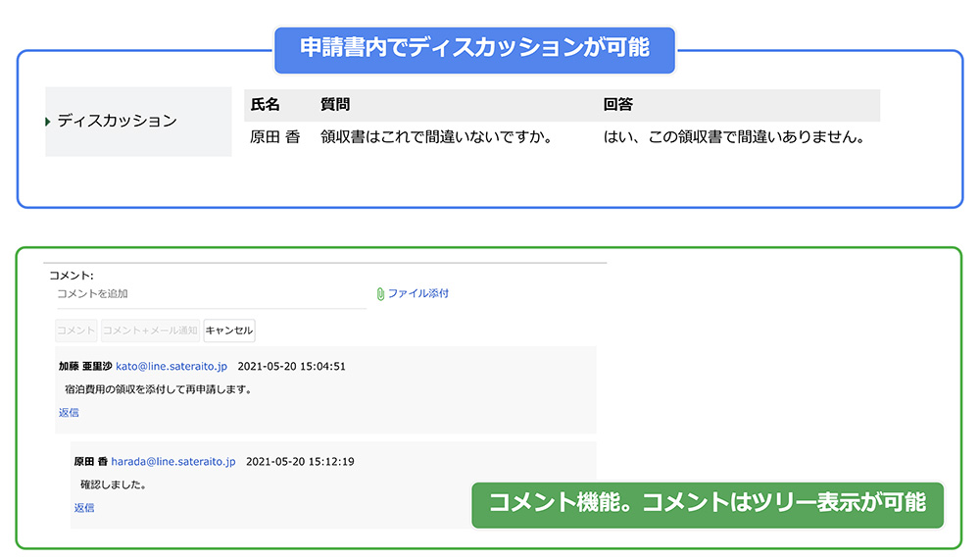Open the harada@line.sateraito.jp email link
The width and height of the screenshot is (980, 560).
click(172, 461)
